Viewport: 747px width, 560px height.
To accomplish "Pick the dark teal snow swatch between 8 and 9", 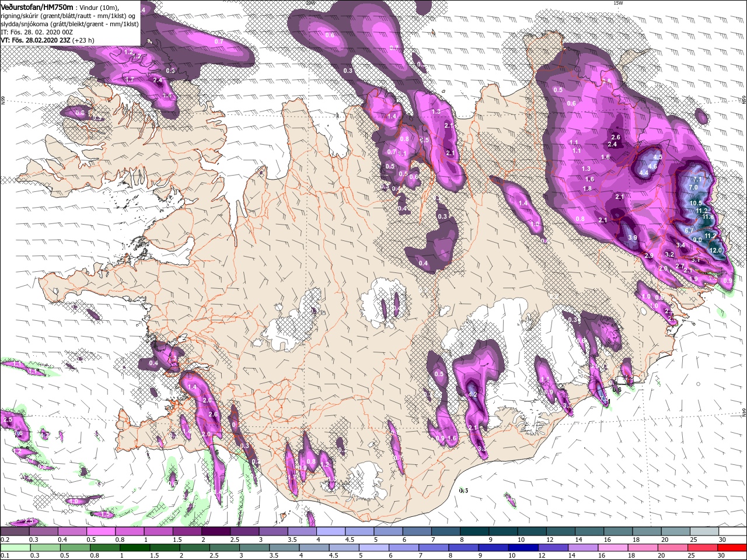I will tap(474, 531).
